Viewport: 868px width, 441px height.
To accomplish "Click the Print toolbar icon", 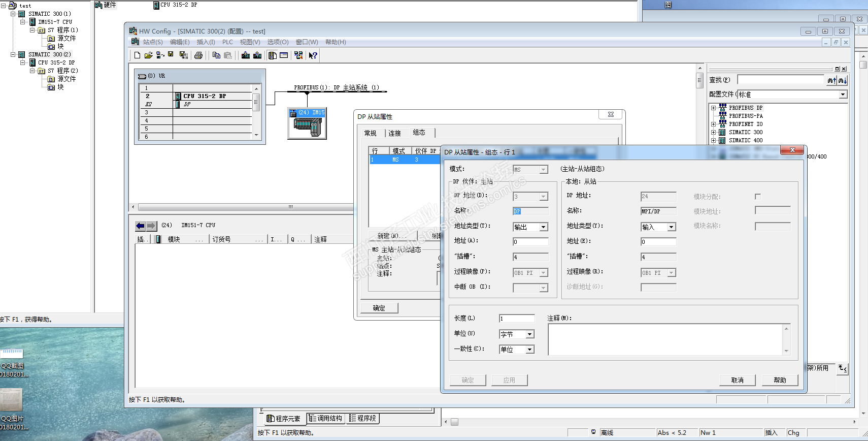I will [x=198, y=55].
